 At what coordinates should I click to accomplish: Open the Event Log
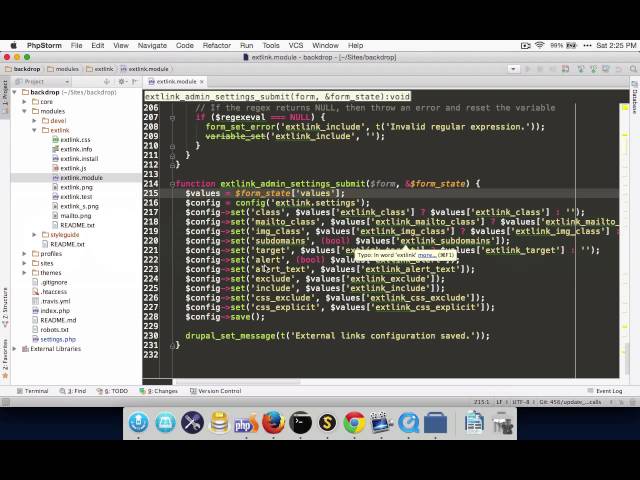pos(605,391)
